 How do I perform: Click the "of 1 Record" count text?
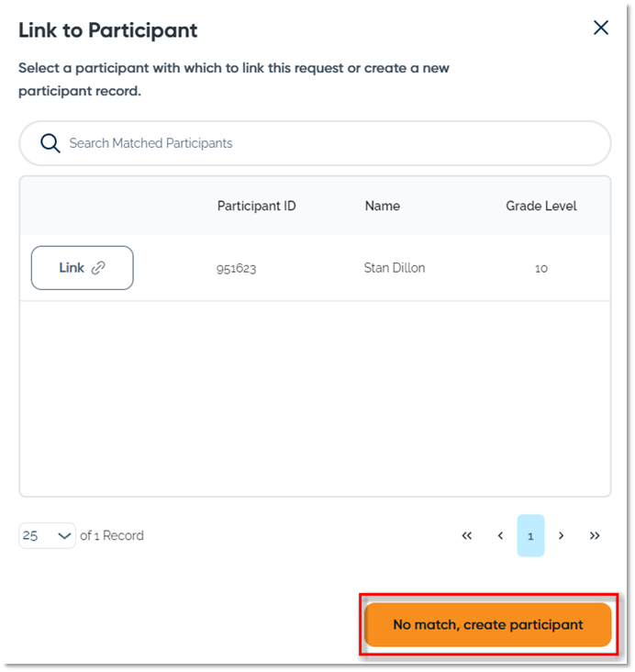tap(112, 536)
